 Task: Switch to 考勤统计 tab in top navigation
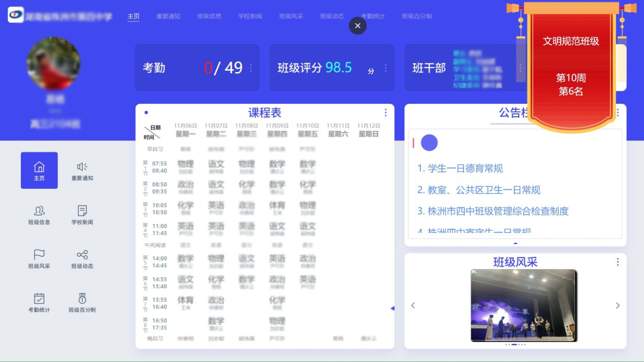point(373,16)
